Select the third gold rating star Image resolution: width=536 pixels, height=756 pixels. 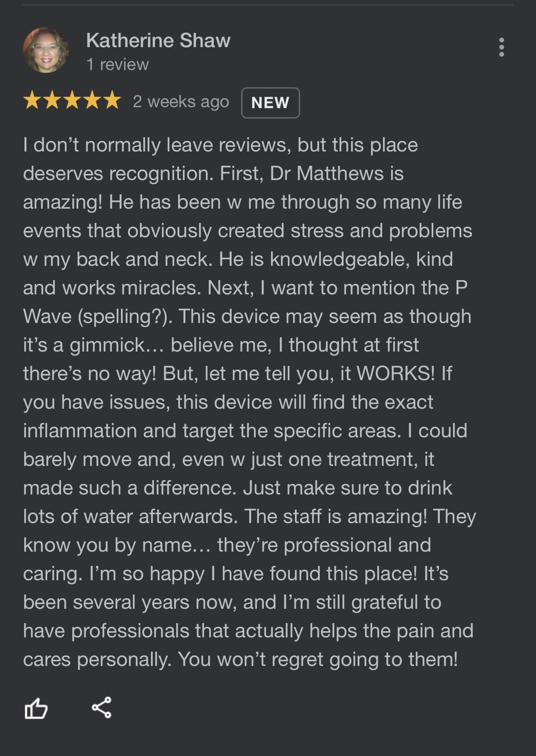click(72, 101)
